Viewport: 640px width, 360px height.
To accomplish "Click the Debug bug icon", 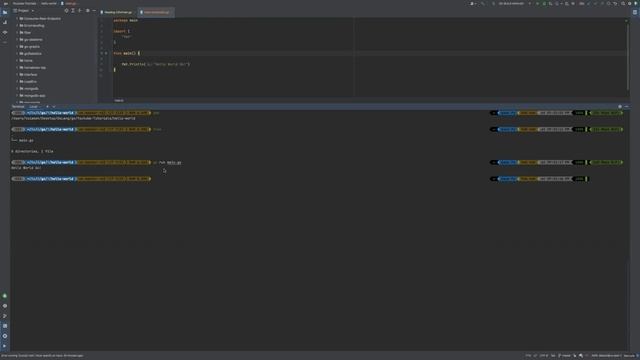I will [x=544, y=3].
